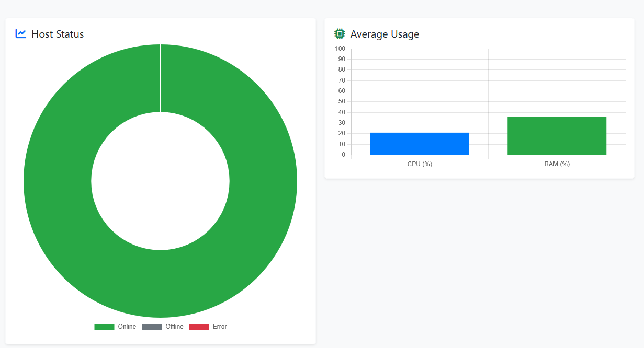
Task: Click the white seam atop the donut
Action: [x=161, y=78]
